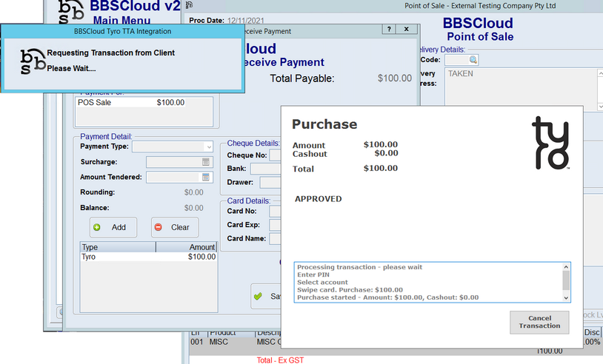Viewport: 603px width, 364px height.
Task: Click the Amount column header
Action: 186,247
